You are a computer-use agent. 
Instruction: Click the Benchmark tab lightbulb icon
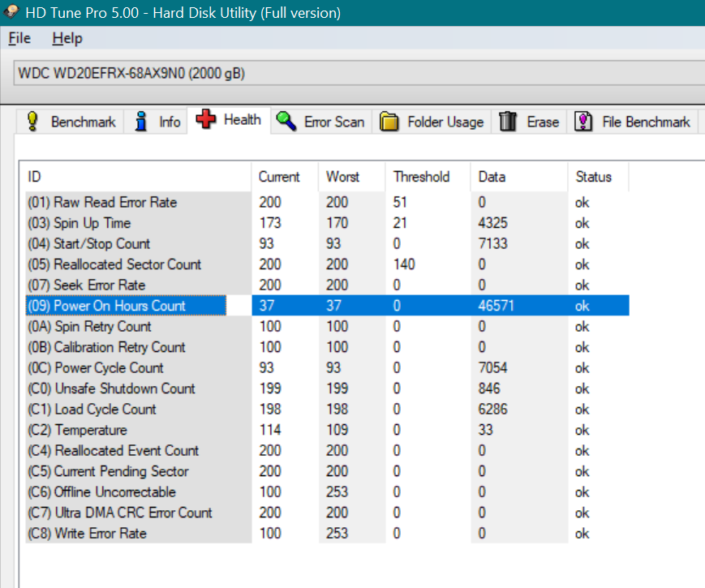point(32,122)
